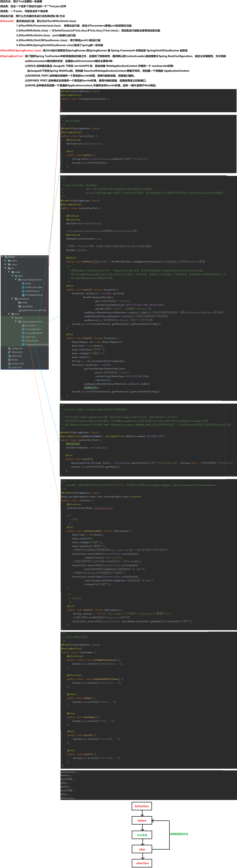The image size is (237, 868).
Task: Click the afterClass box in the flowchart
Action: point(142,863)
